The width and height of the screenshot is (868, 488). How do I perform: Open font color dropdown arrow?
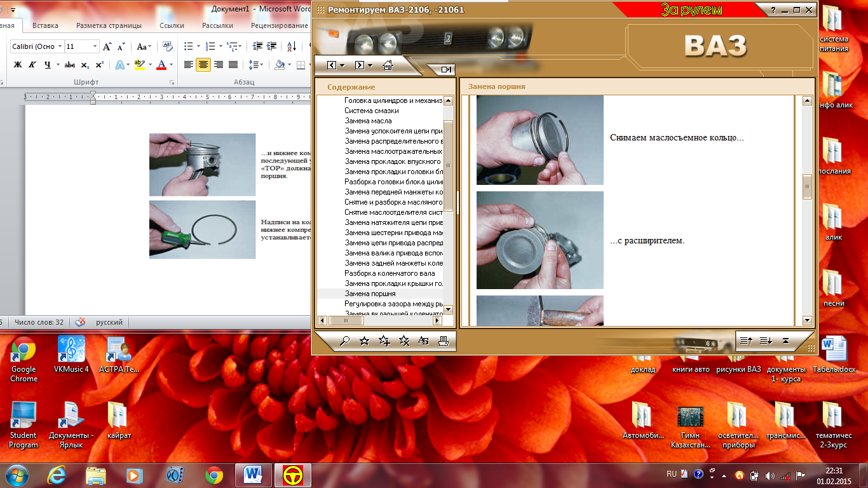click(172, 65)
